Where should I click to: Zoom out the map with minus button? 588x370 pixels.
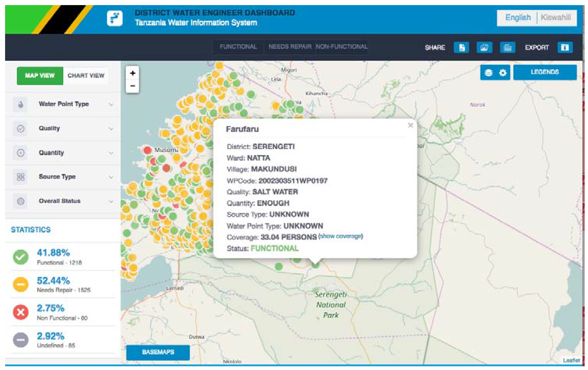coord(133,86)
